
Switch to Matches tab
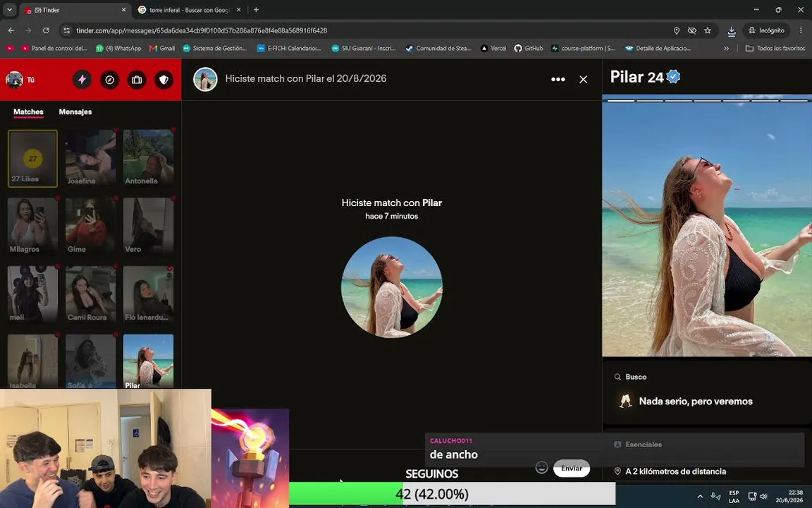pos(28,111)
